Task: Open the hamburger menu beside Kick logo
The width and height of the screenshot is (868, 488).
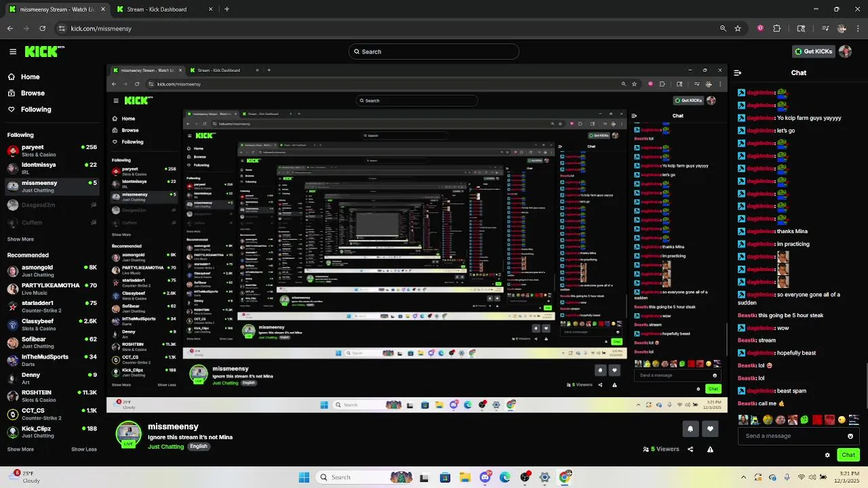Action: tap(13, 52)
